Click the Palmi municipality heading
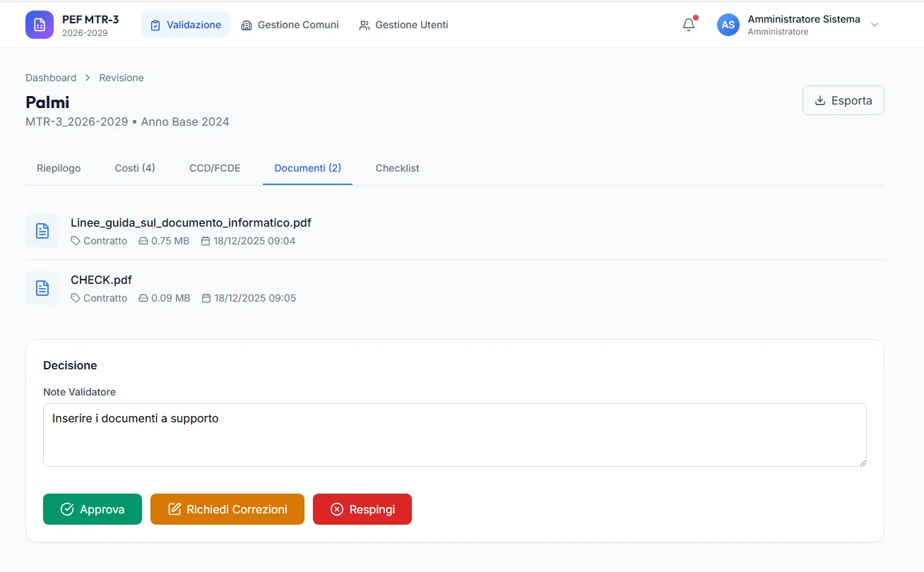This screenshot has width=924, height=572. pyautogui.click(x=47, y=102)
